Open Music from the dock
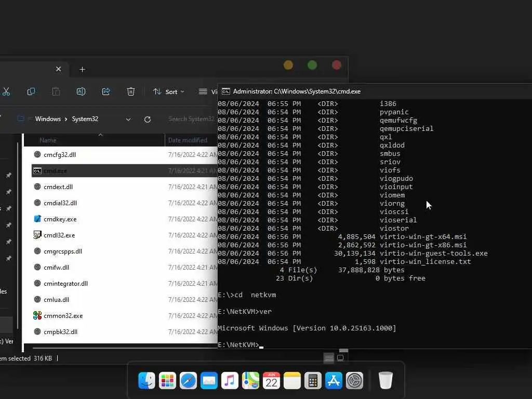Screen dimensions: 532x399 click(x=230, y=380)
